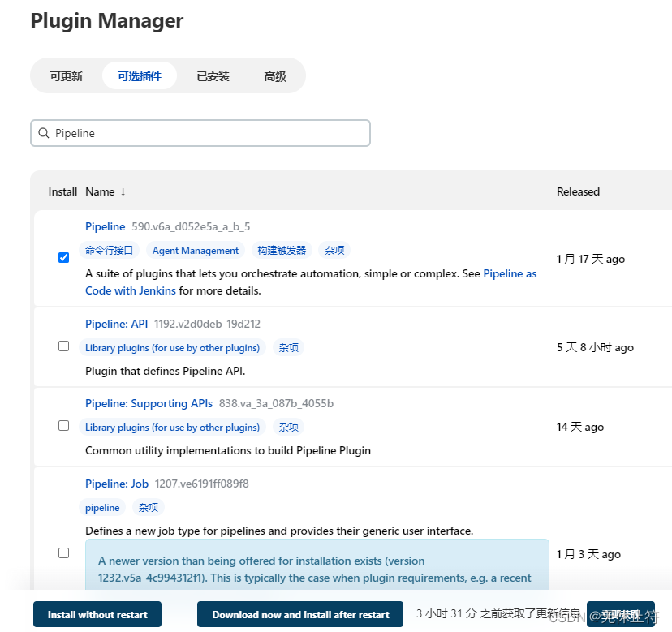672x632 pixels.
Task: Click the '5 天 8 小时 ago' release date
Action: pos(595,347)
